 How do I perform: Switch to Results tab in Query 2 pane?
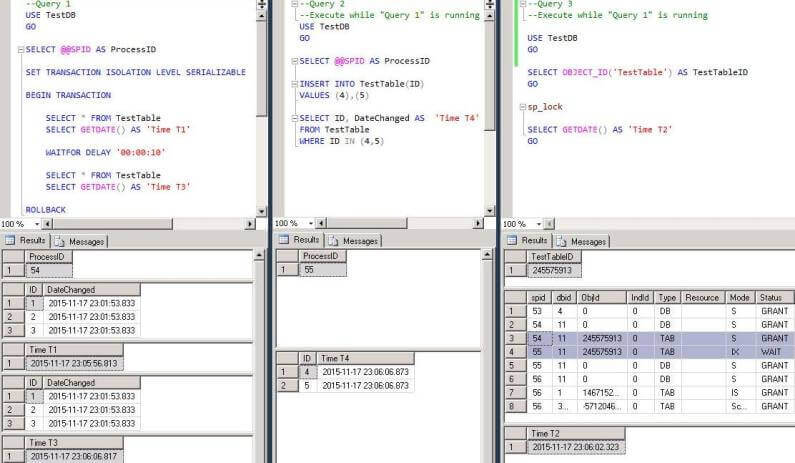[299, 240]
